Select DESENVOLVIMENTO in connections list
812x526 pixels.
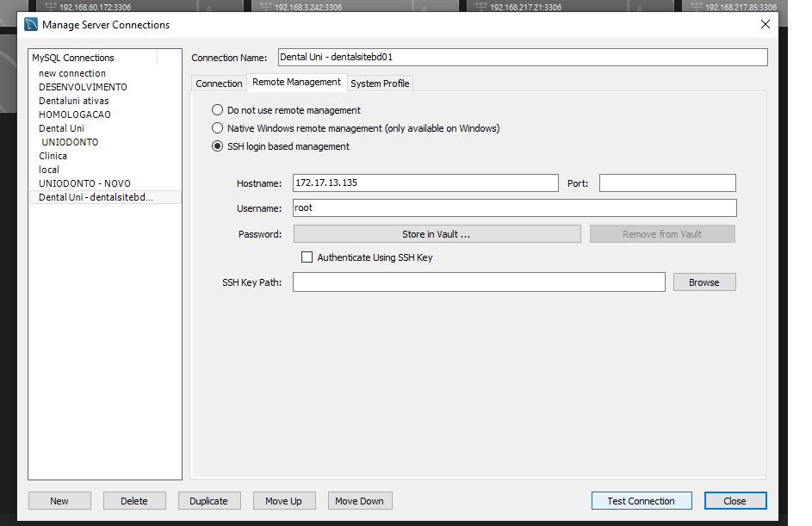coord(83,87)
